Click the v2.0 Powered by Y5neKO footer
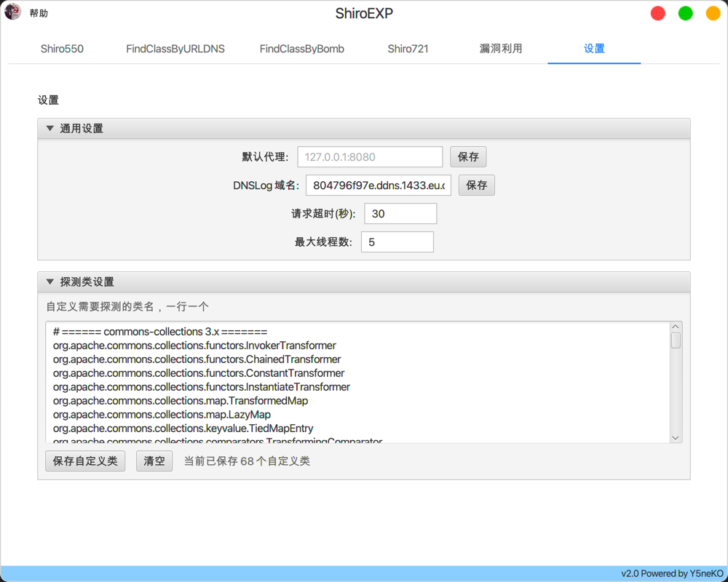Image resolution: width=728 pixels, height=582 pixels. [x=672, y=574]
